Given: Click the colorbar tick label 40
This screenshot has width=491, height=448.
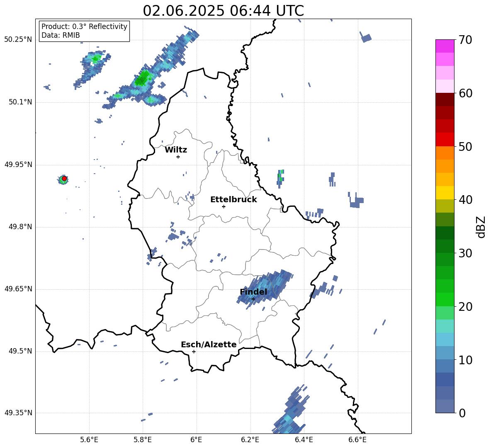Looking at the screenshot, I should tap(465, 200).
